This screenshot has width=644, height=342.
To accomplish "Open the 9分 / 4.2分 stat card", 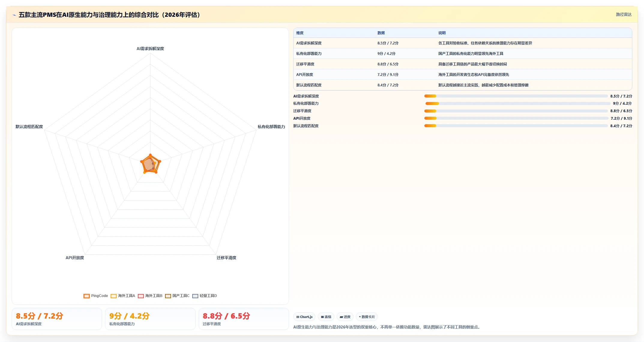I will point(150,319).
